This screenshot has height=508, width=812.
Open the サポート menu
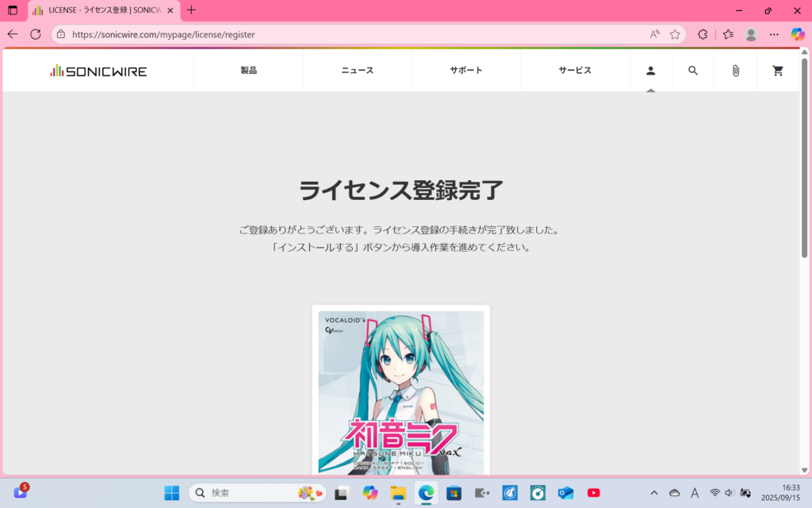coord(465,71)
